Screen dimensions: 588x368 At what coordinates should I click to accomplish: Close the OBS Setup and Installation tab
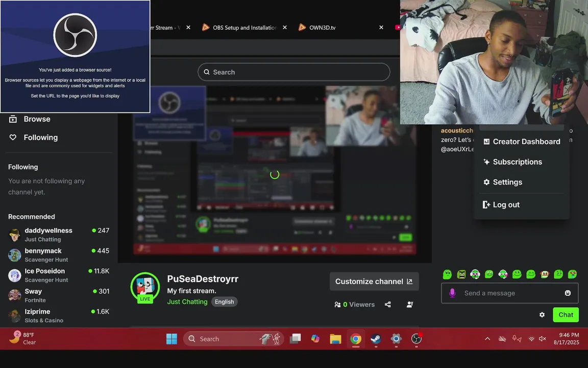coord(285,28)
